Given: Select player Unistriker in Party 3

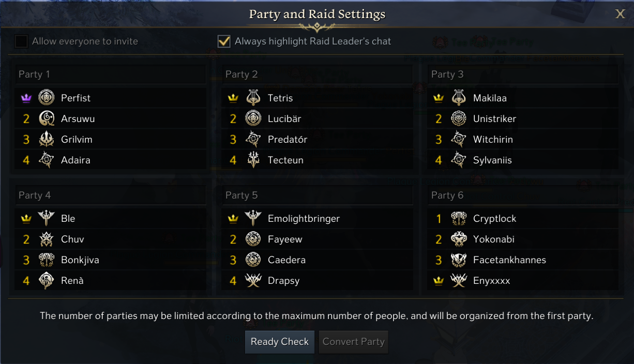Looking at the screenshot, I should point(494,119).
